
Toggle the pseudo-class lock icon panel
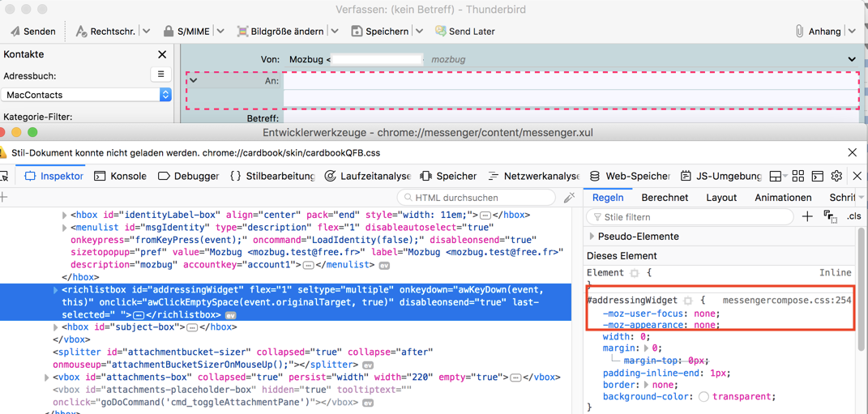pyautogui.click(x=830, y=217)
